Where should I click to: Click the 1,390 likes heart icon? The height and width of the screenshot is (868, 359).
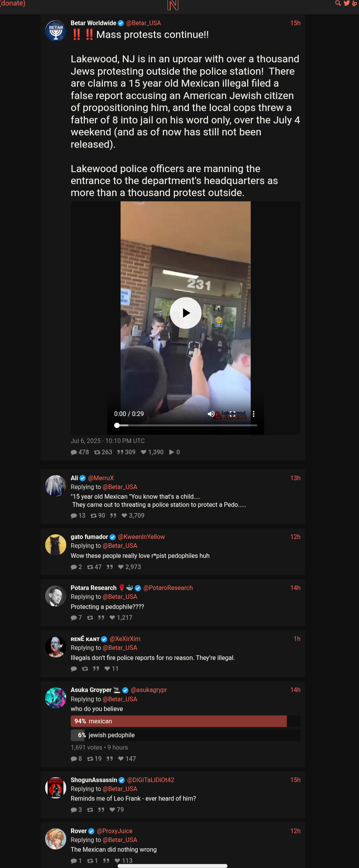144,452
